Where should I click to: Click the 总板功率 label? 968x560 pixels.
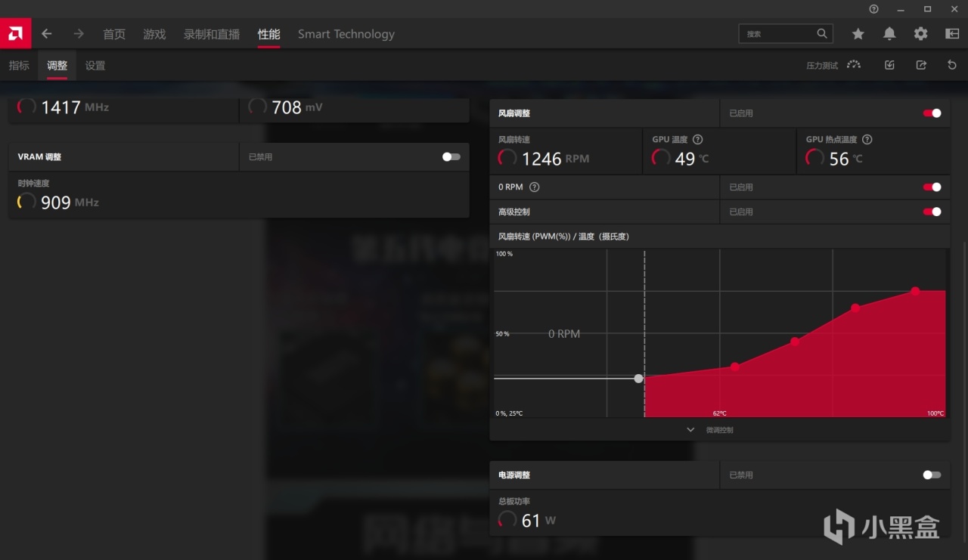(514, 502)
